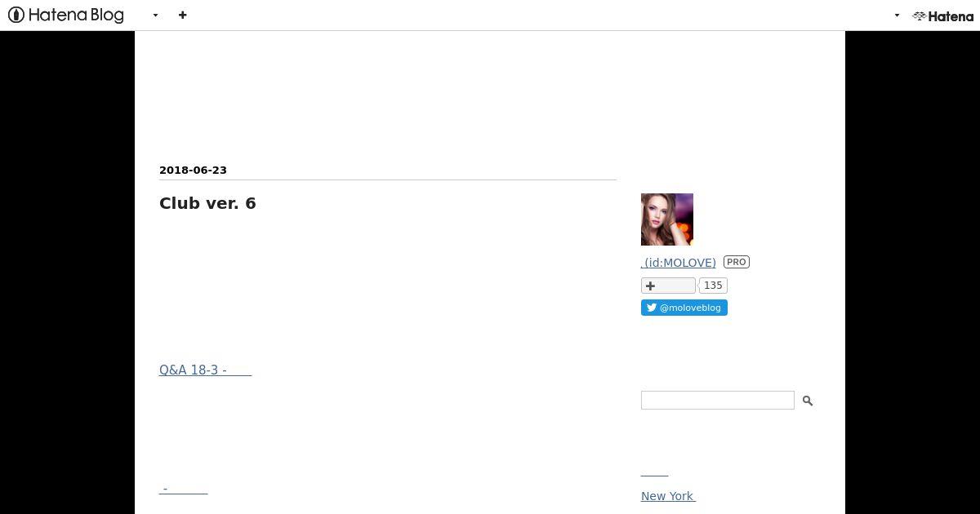Open the underlined link below Q&A 18-3

(x=184, y=489)
